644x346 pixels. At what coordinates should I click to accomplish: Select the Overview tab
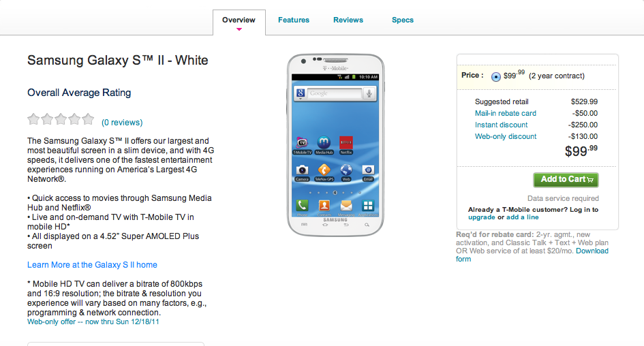[239, 20]
